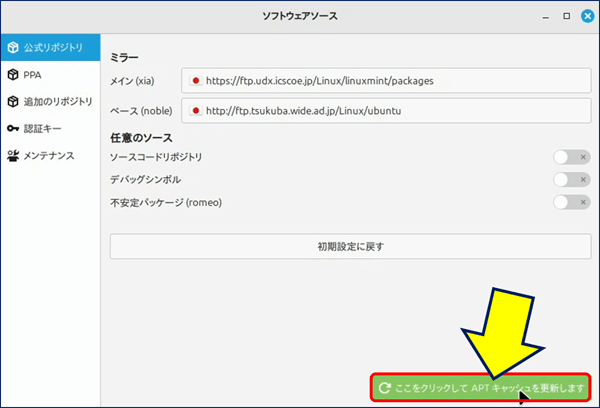Click the Japan flag on the xia mirror

[196, 81]
